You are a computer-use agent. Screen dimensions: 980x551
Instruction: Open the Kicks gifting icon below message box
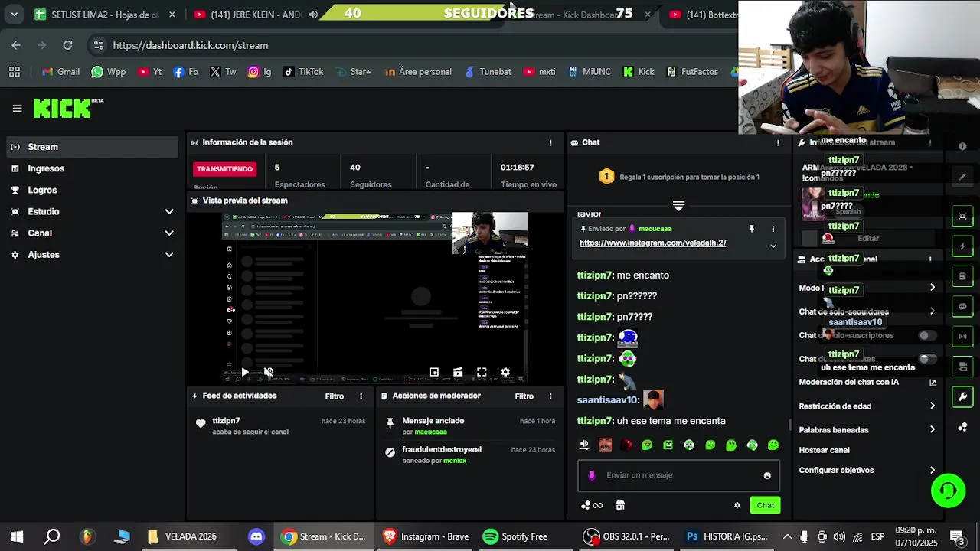click(x=592, y=505)
